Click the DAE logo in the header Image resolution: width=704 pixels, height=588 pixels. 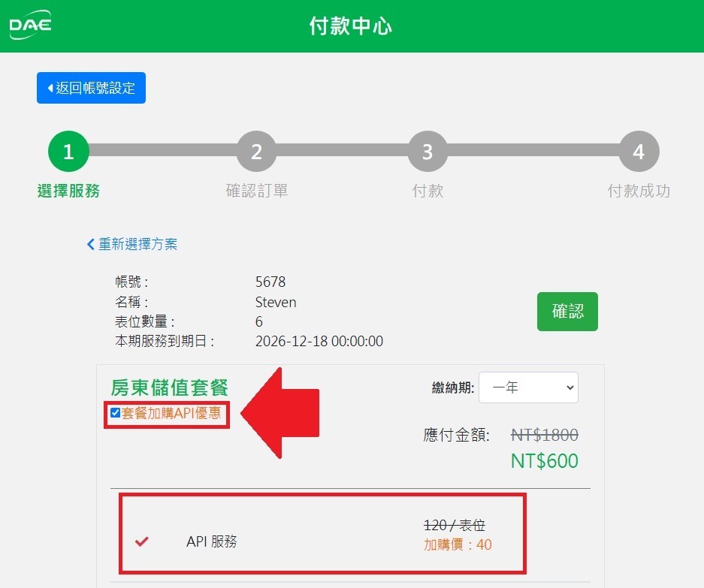[30, 26]
